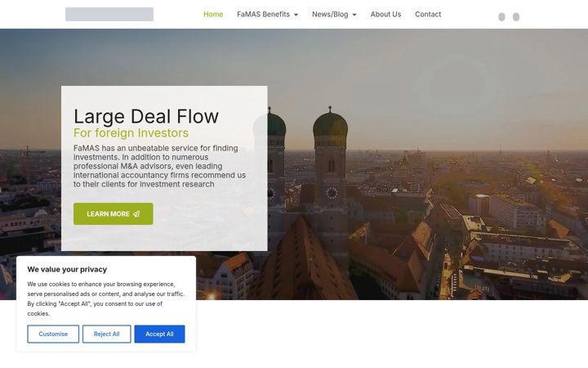Click the LEARN MORE button
Image resolution: width=588 pixels, height=368 pixels.
pos(114,214)
